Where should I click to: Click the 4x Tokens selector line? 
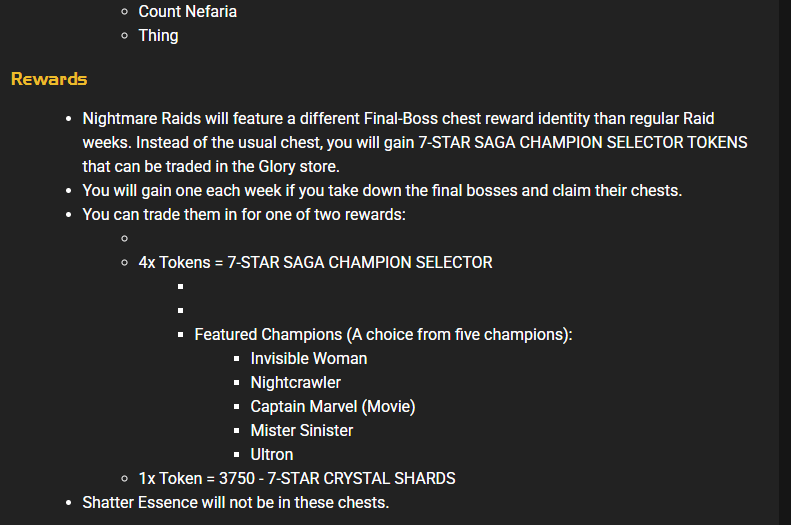click(315, 263)
